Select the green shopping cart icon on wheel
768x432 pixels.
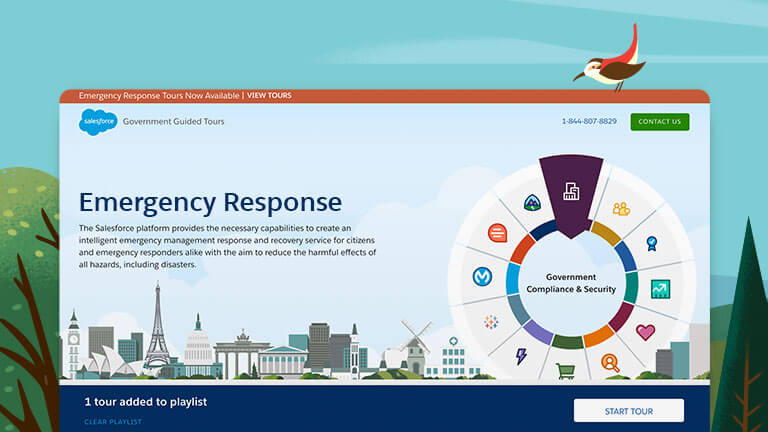[x=566, y=371]
